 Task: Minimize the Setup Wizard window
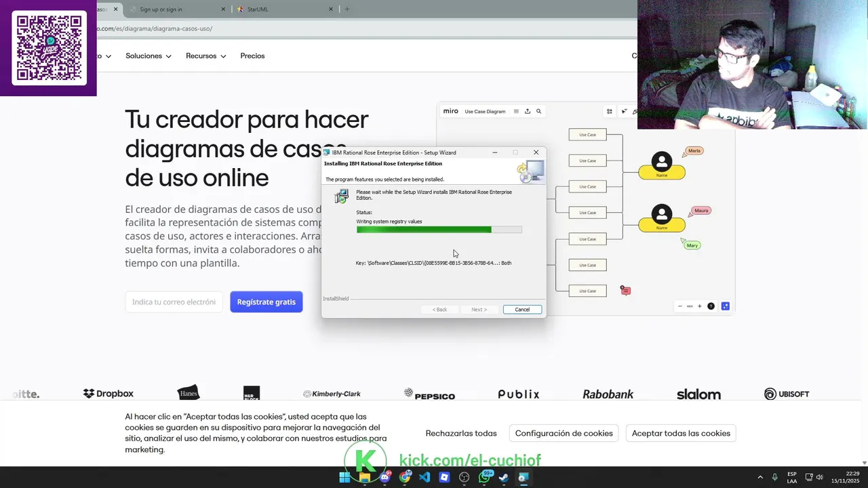495,152
